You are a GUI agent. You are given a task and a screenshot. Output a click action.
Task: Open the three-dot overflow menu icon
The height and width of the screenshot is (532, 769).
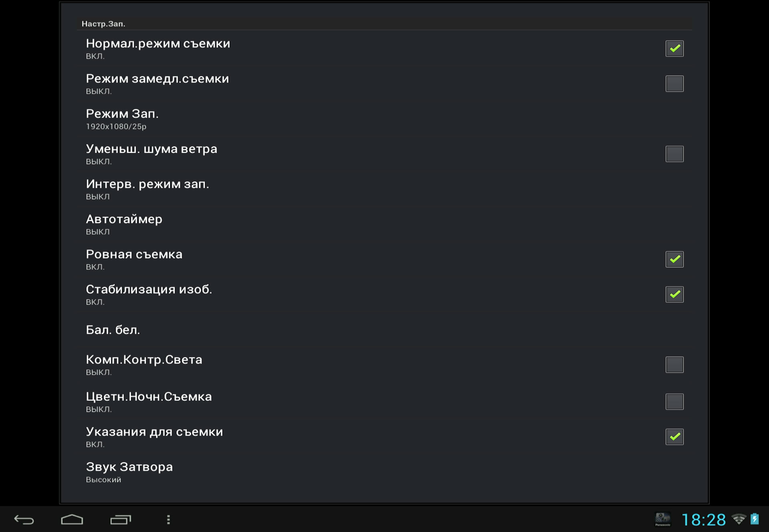[169, 520]
